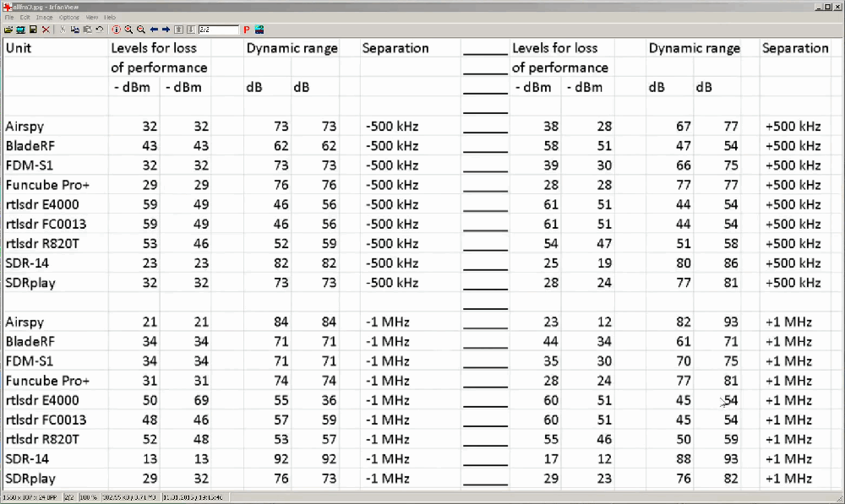Undo the last action via toolbar icon
Viewport: 845px width, 504px height.
100,30
